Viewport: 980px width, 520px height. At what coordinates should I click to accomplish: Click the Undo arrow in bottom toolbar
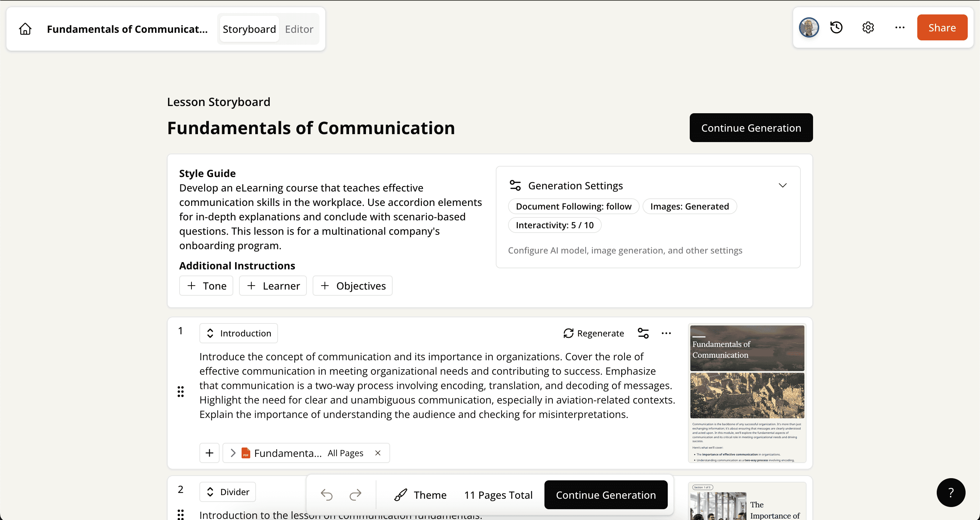point(326,494)
